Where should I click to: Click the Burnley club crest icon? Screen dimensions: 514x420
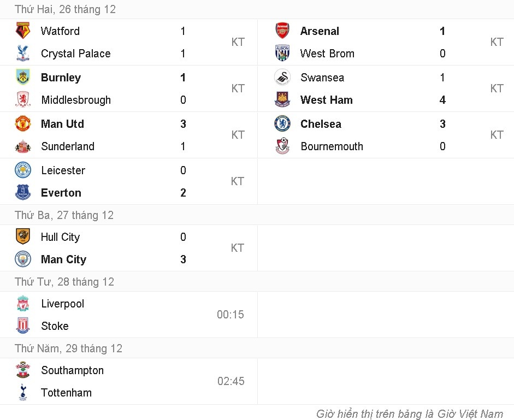[23, 78]
